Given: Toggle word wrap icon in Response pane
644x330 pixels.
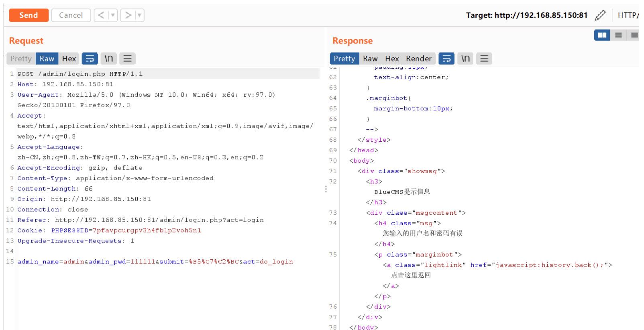Looking at the screenshot, I should (x=446, y=59).
